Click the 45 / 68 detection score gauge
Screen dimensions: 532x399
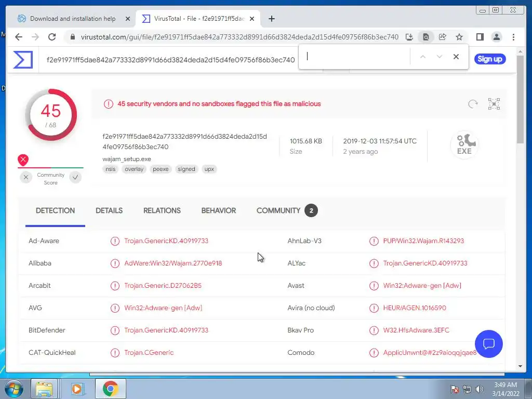click(x=51, y=115)
